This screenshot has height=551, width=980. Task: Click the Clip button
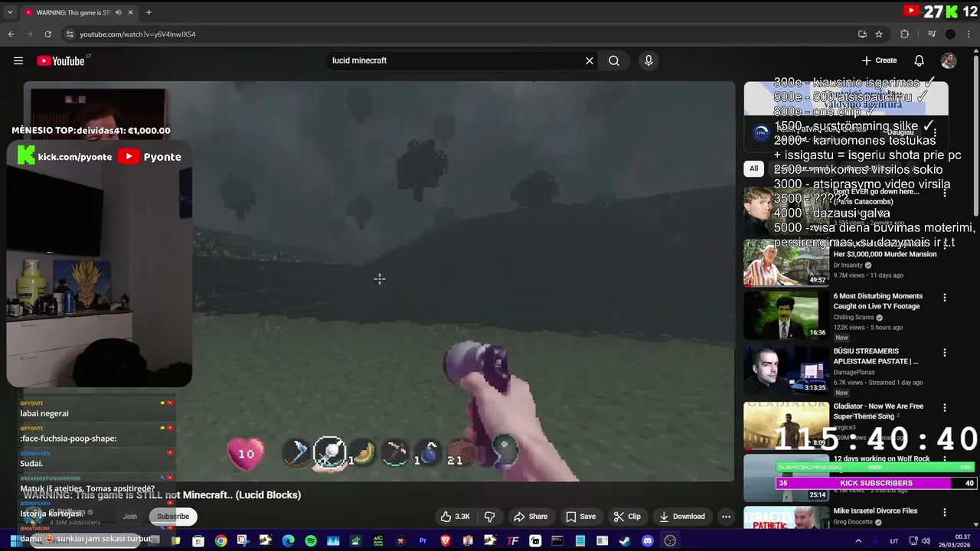627,517
